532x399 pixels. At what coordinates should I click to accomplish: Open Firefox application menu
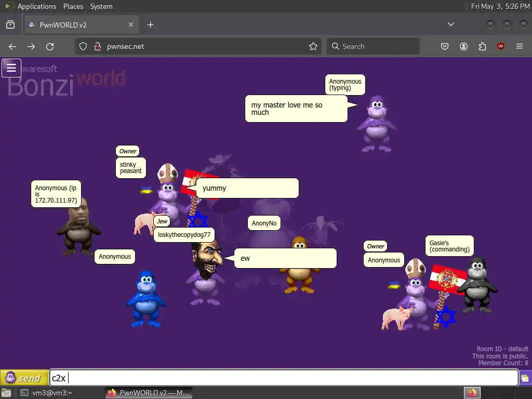(520, 46)
